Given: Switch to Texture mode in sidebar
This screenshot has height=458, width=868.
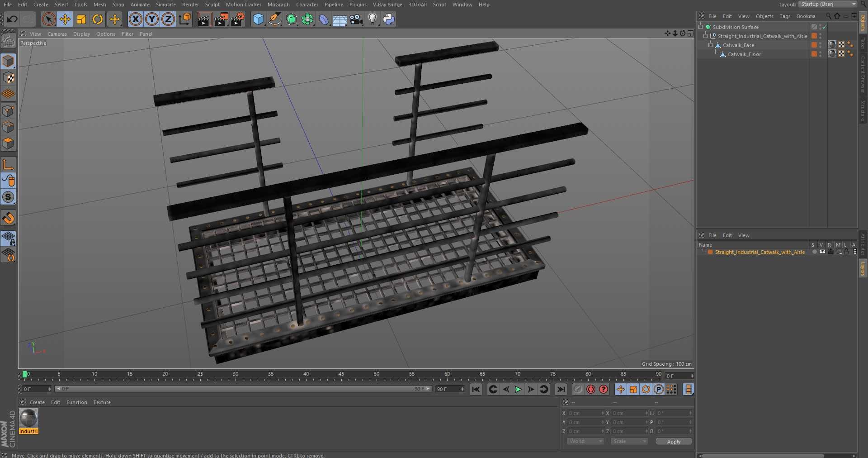Looking at the screenshot, I should pos(8,78).
